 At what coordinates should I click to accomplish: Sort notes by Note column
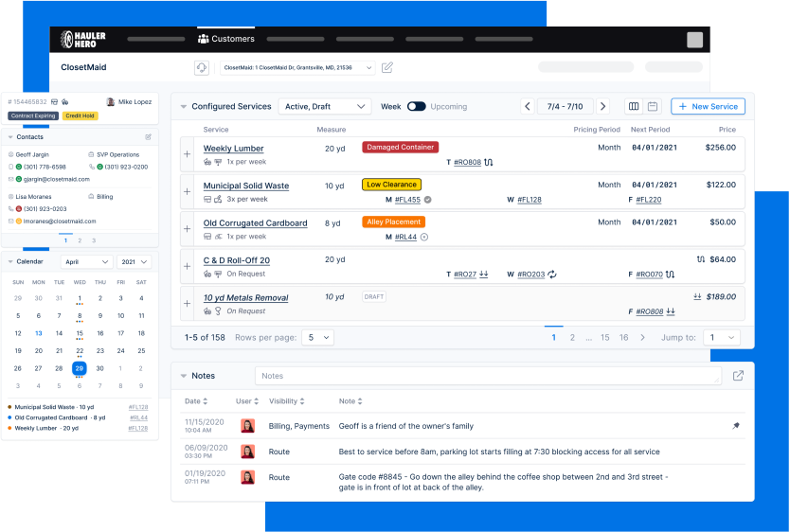(350, 401)
